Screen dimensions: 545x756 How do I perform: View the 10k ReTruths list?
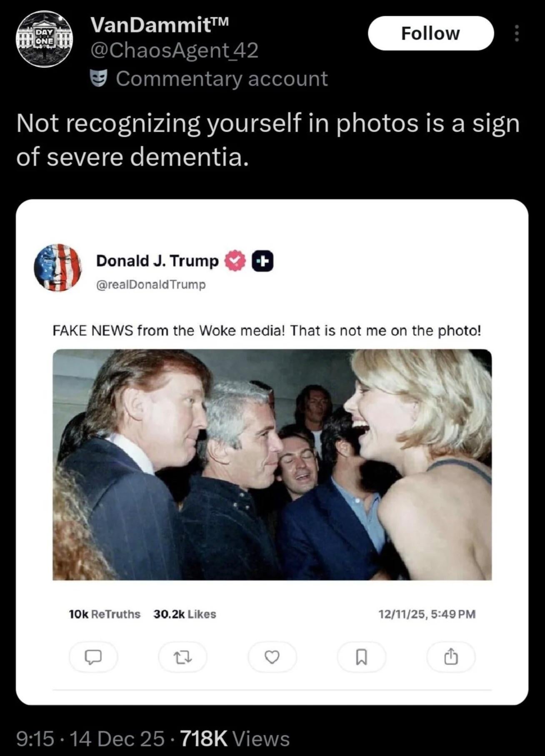click(105, 614)
